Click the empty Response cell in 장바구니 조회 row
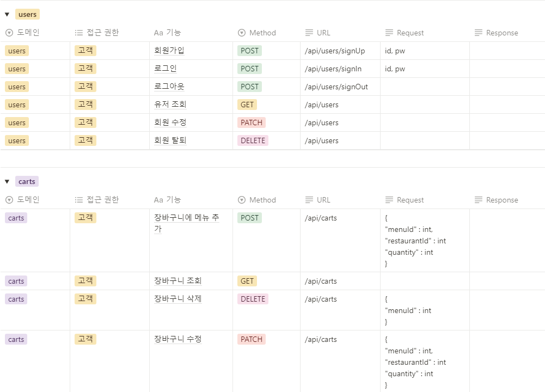 click(507, 281)
